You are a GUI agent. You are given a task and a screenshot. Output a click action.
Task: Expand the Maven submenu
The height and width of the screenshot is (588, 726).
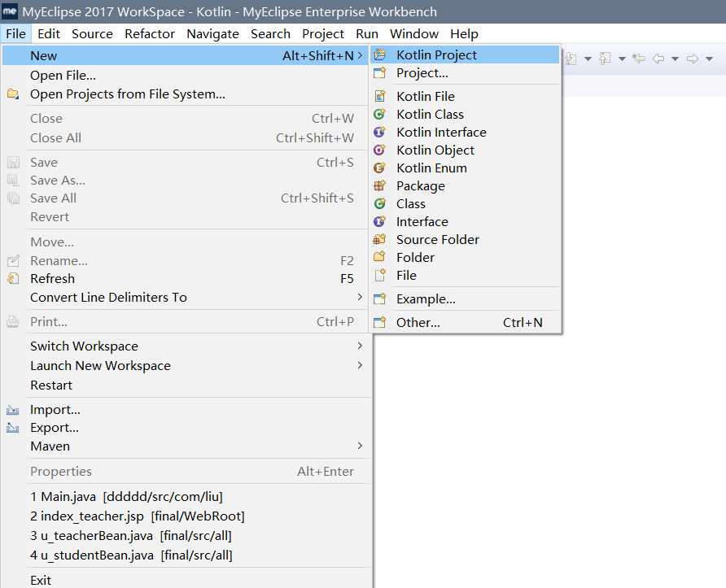(x=186, y=446)
